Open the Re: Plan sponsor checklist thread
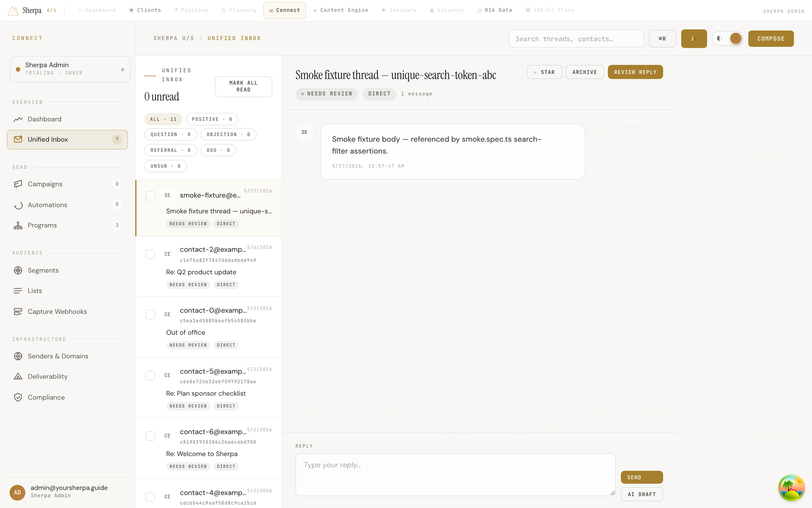The width and height of the screenshot is (812, 508). 208,388
